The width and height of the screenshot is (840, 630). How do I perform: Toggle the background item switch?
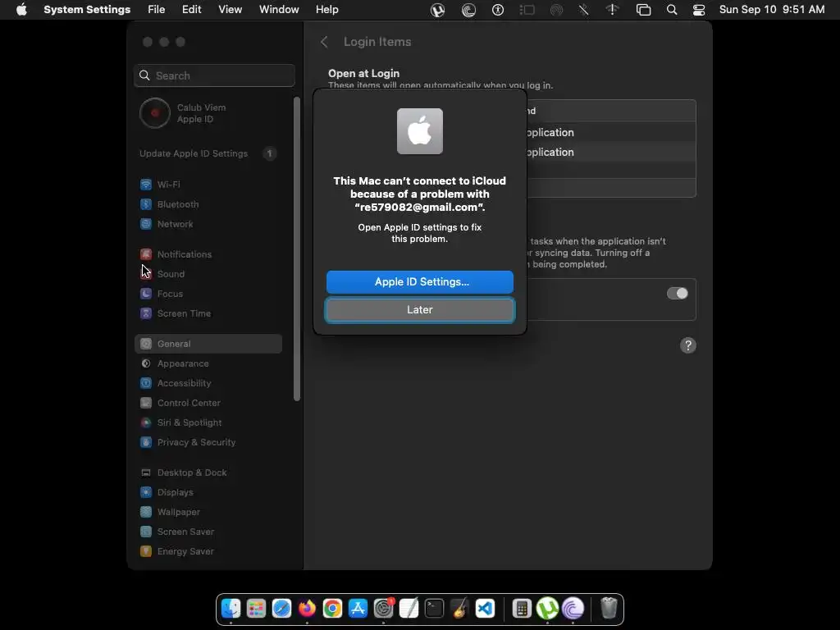[677, 293]
